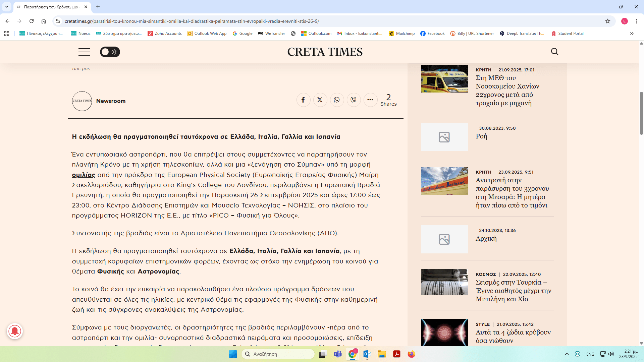Select the Παρατήρηση του Κρόνου browser tab
644x362 pixels.
[50, 7]
